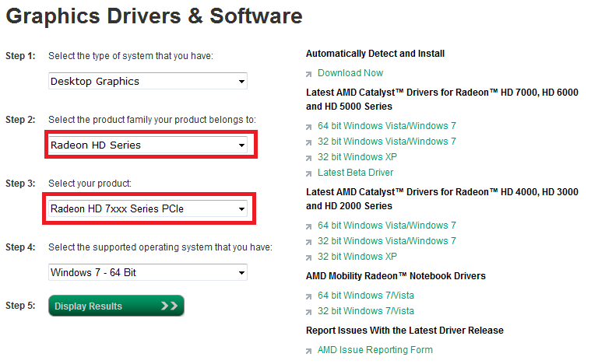The image size is (605, 364).
Task: Open 32 bit Vista/Windows 7 link for HD 7000
Action: [x=387, y=142]
